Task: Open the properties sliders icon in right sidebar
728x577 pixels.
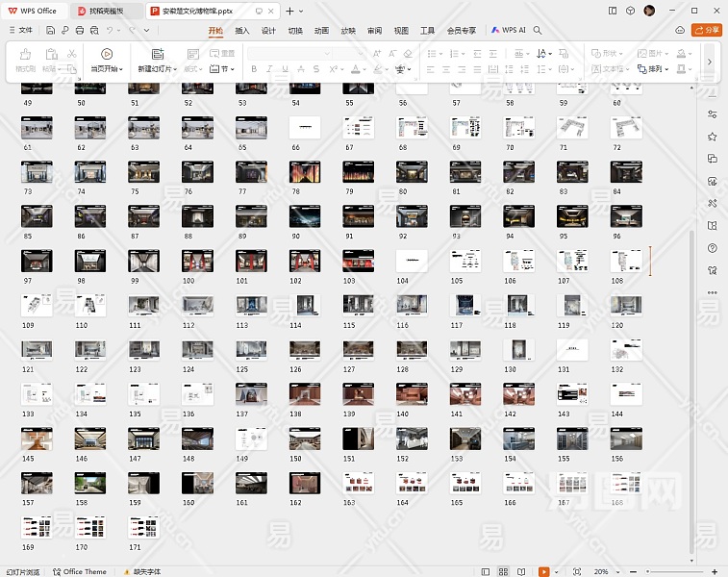Action: 712,115
